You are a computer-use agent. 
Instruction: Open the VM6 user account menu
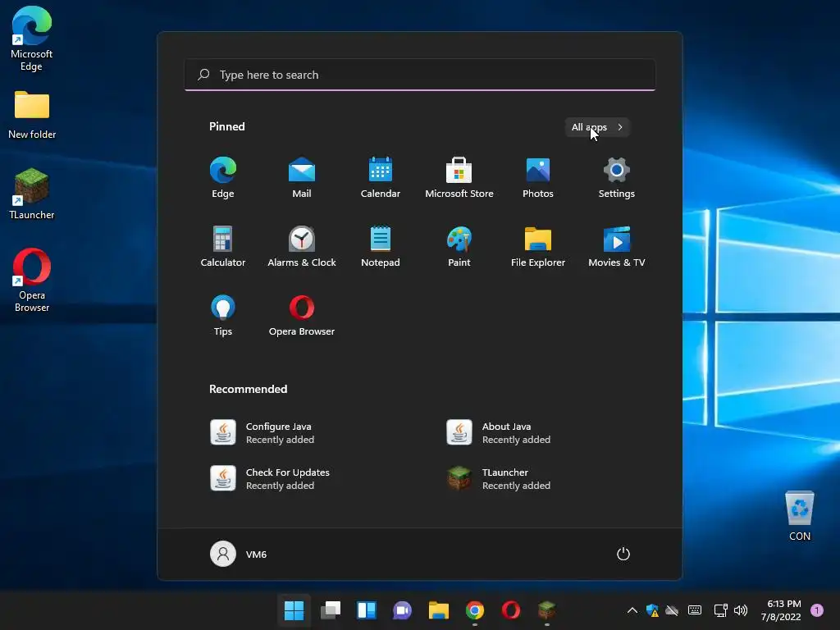(x=239, y=554)
